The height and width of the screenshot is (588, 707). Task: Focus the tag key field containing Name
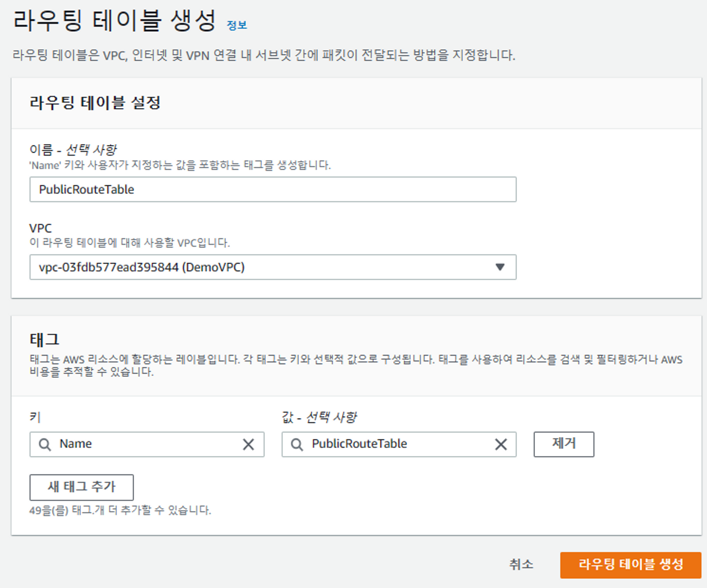click(147, 444)
